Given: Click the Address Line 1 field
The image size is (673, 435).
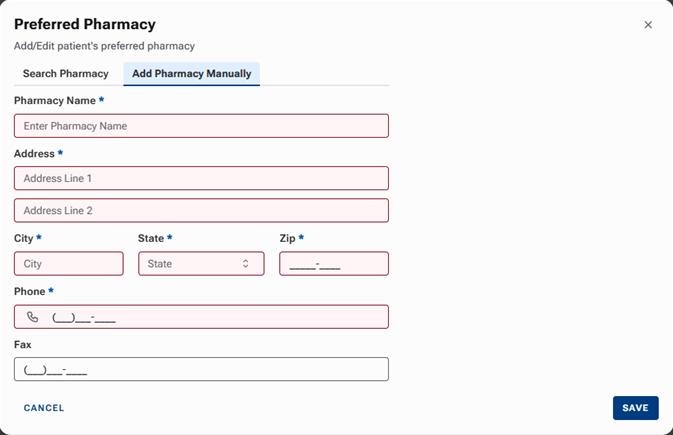Looking at the screenshot, I should 201,178.
